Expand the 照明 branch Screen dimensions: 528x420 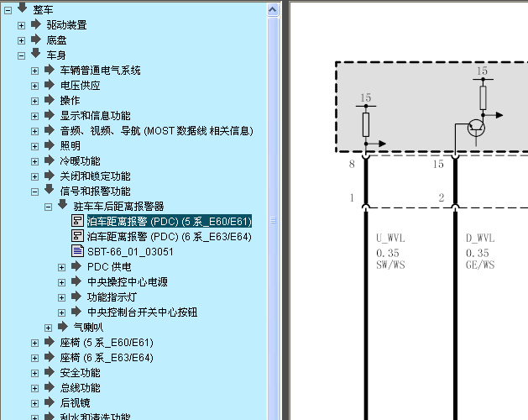click(34, 147)
